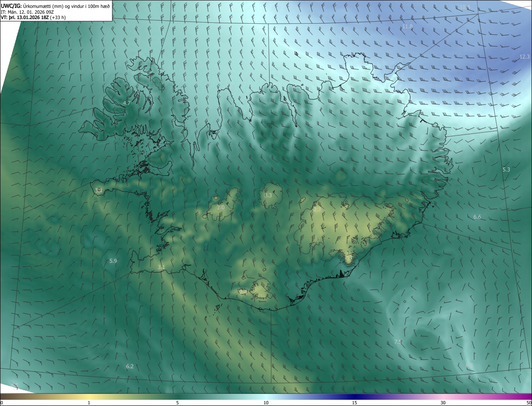Click the precipitable water color scale bar
Viewport: 532px width, 406px height.
[266, 397]
